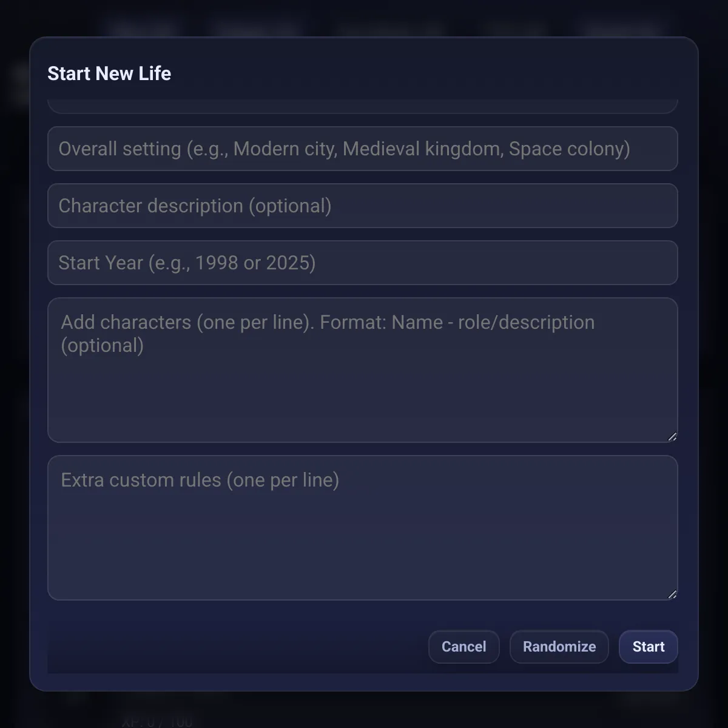Click the dimmed backdrop outside the dialog

(15, 364)
